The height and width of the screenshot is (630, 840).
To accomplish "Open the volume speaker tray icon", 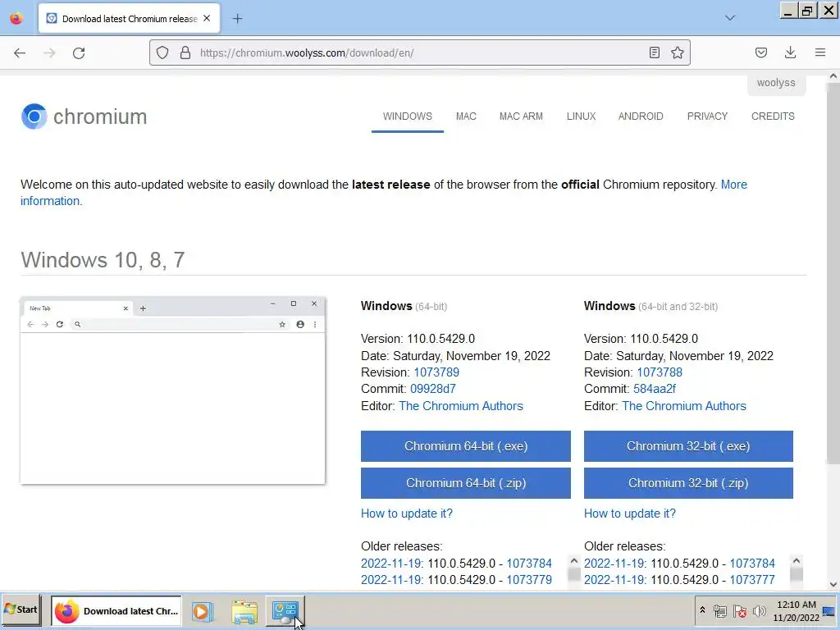I will click(x=759, y=611).
